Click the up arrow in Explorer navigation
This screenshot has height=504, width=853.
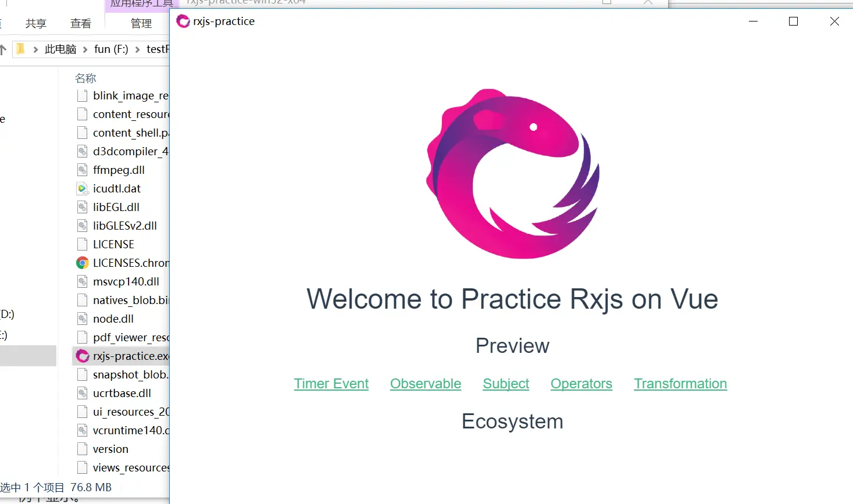[x=3, y=49]
